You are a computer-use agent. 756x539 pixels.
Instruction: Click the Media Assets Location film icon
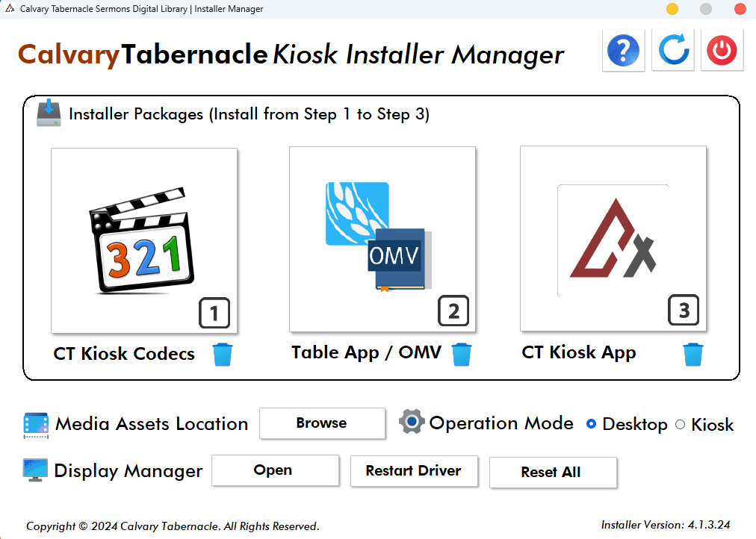36,424
